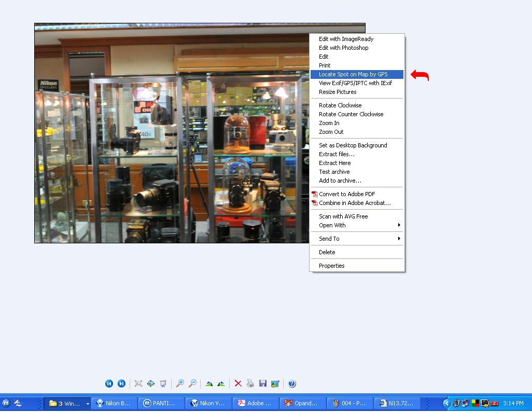Viewport: 532px width, 412px height.
Task: Switch to the 'PANTI...' taskbar window
Action: pyautogui.click(x=162, y=403)
